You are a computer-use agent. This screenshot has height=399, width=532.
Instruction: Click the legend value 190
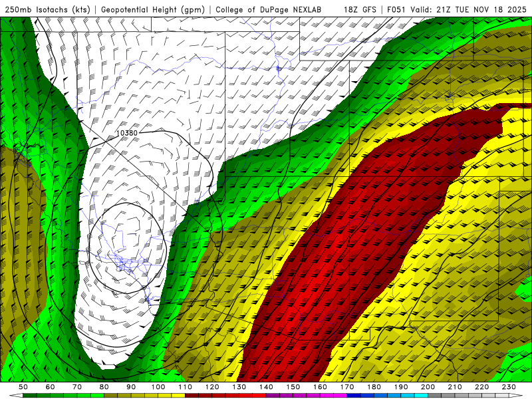(401, 387)
